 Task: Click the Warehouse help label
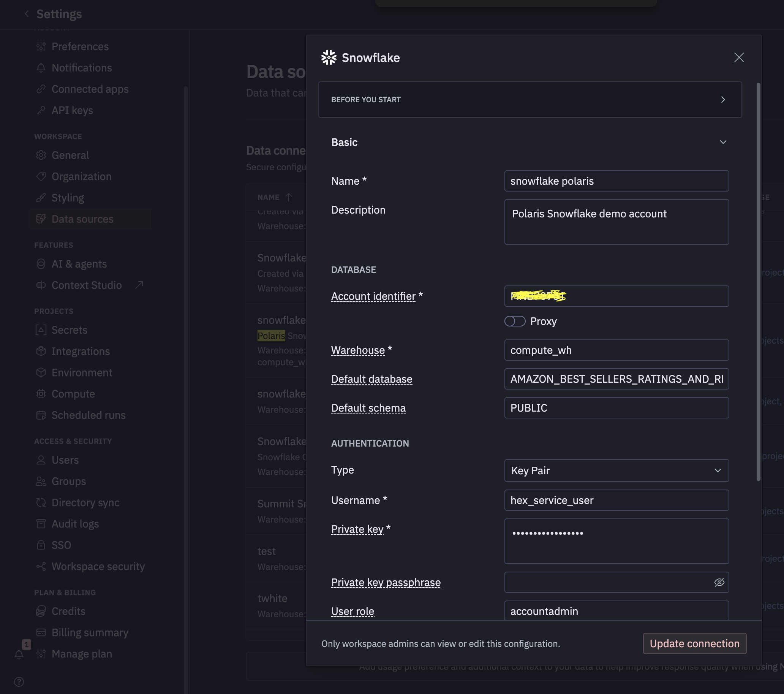point(358,350)
